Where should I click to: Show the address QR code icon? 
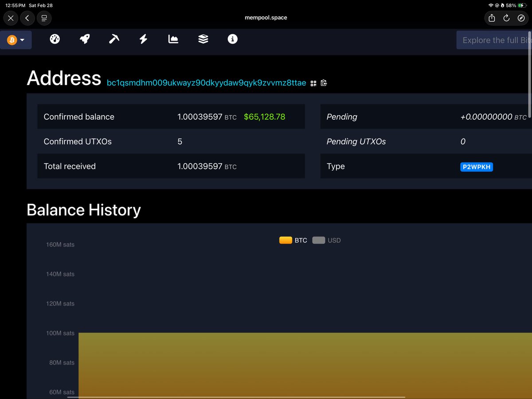pyautogui.click(x=313, y=83)
